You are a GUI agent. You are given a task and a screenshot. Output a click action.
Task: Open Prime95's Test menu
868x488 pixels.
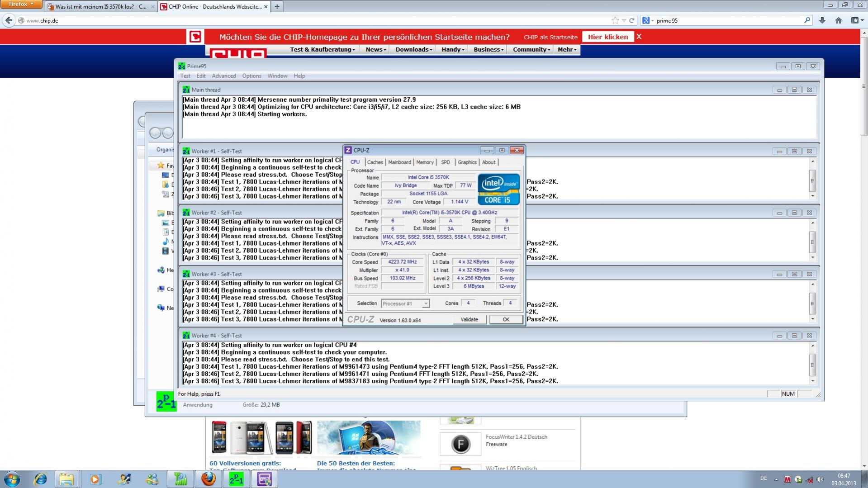pos(185,76)
